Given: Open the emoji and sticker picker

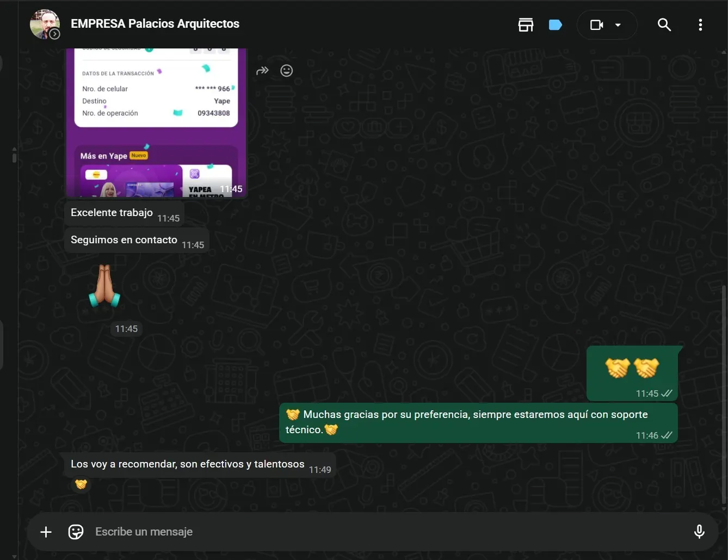Looking at the screenshot, I should click(76, 532).
